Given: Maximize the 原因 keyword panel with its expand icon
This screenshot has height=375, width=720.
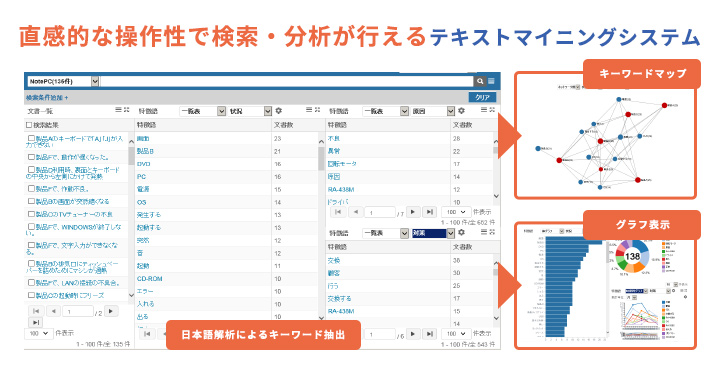Looking at the screenshot, I should (492, 110).
